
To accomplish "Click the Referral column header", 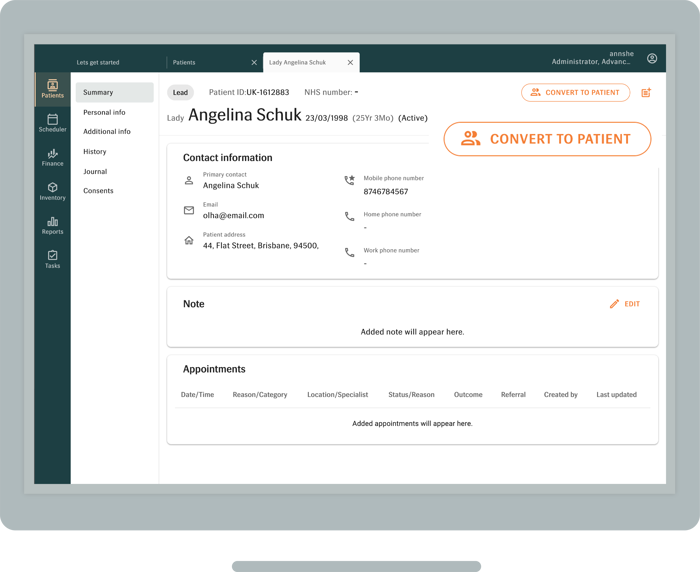I will click(x=513, y=395).
